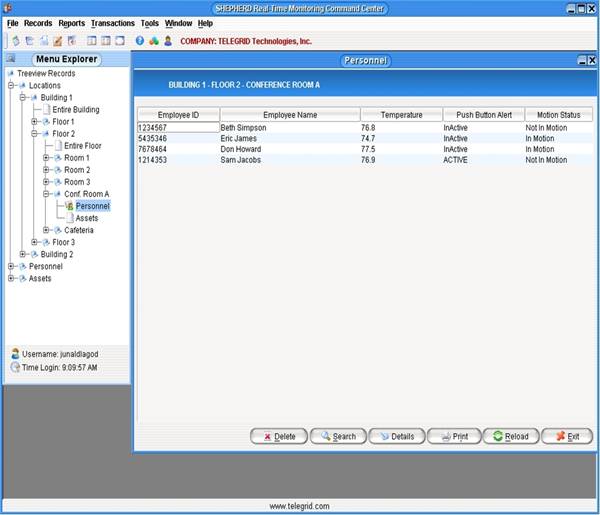Select the Personnel item under Conf. Room A

93,206
